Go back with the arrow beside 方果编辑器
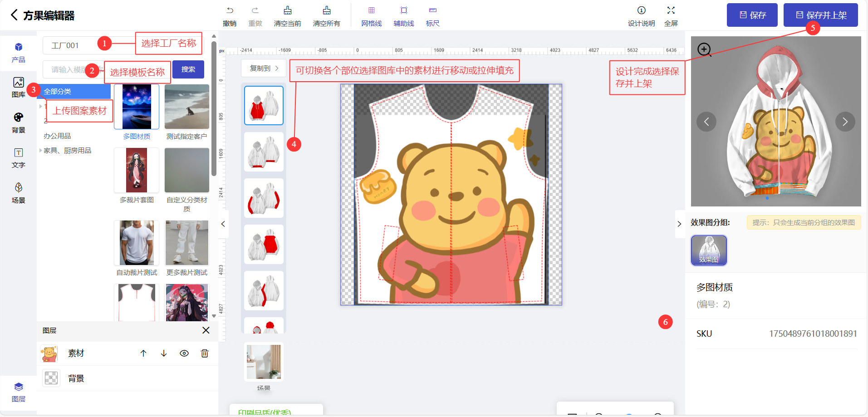868x417 pixels. [15, 15]
